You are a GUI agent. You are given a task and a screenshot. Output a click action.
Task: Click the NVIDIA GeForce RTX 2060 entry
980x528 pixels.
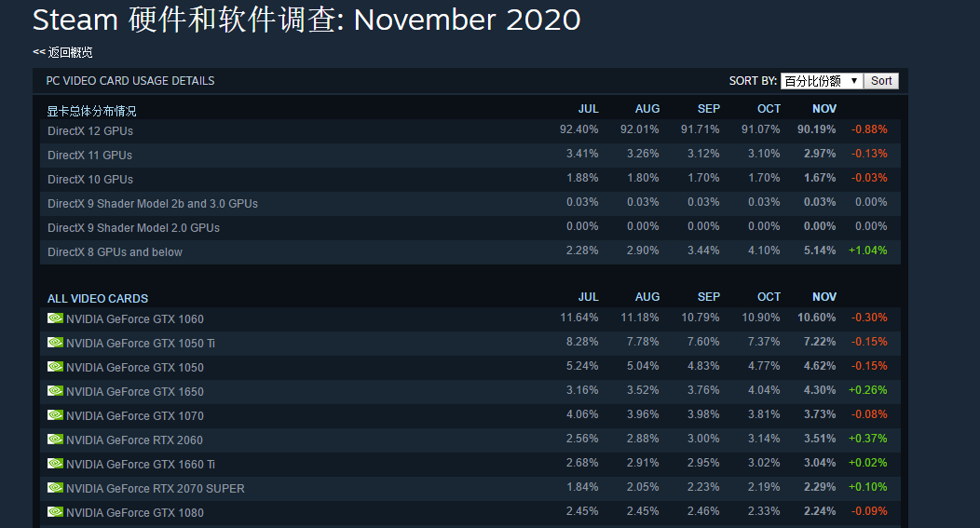click(x=134, y=440)
